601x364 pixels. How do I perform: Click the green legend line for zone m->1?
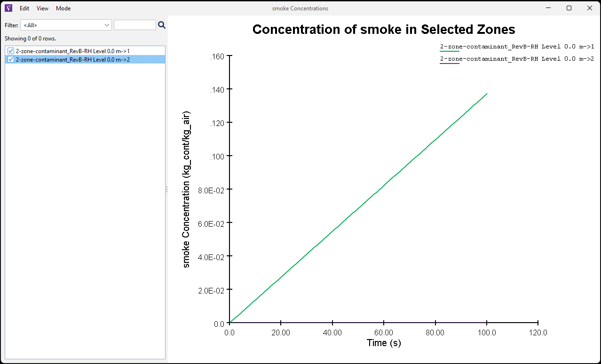tap(450, 50)
